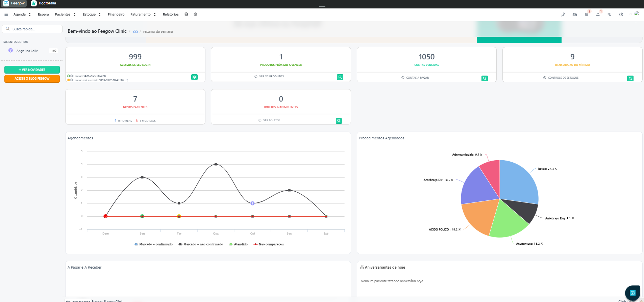644x302 pixels.
Task: Expand the Faturamento dropdown menu
Action: coord(143,15)
